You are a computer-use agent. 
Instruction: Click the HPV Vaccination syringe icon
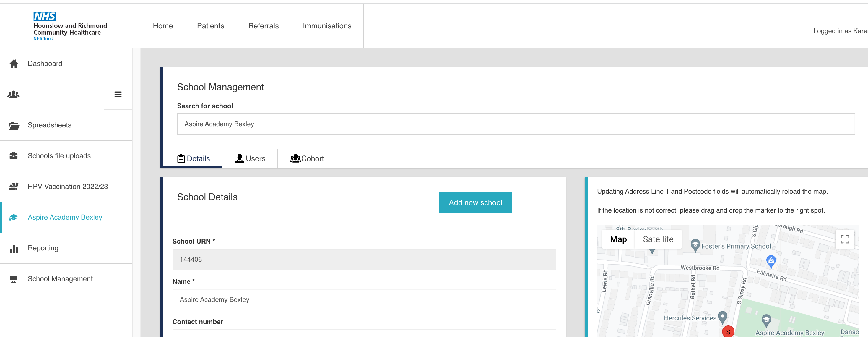tap(14, 187)
